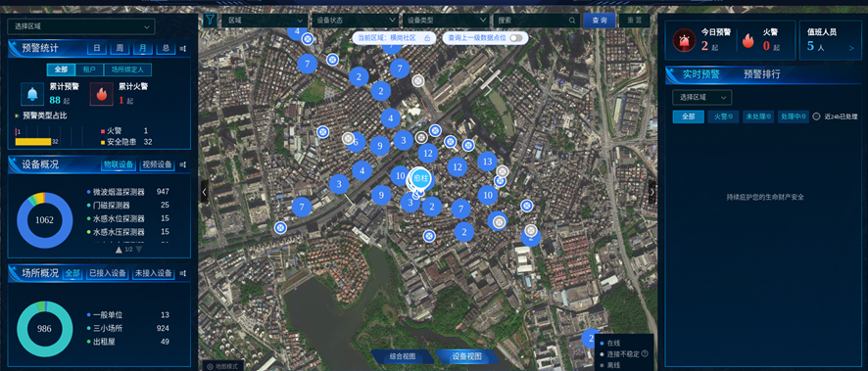Select the 视频设备 tab
Viewport: 868px width, 371px height.
tap(157, 164)
